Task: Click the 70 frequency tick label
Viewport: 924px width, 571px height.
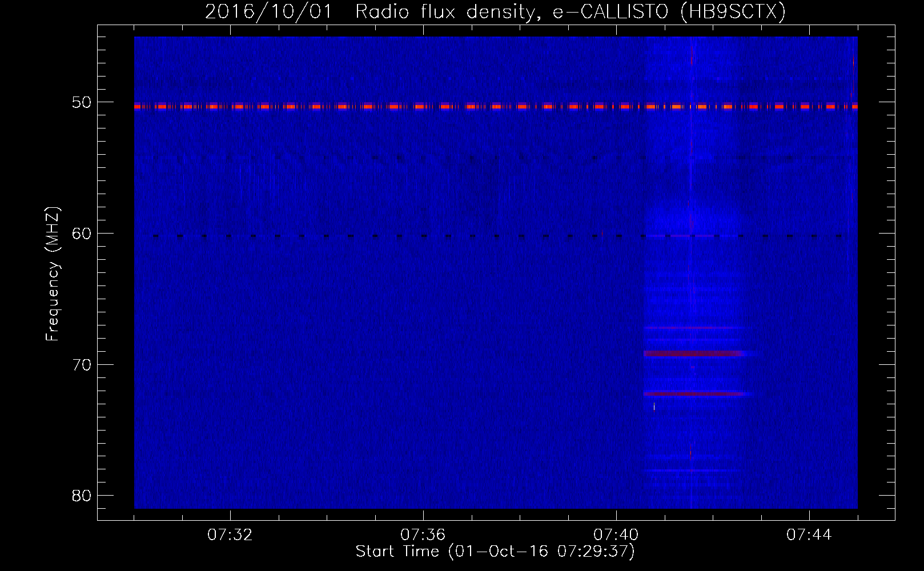Action: [82, 364]
